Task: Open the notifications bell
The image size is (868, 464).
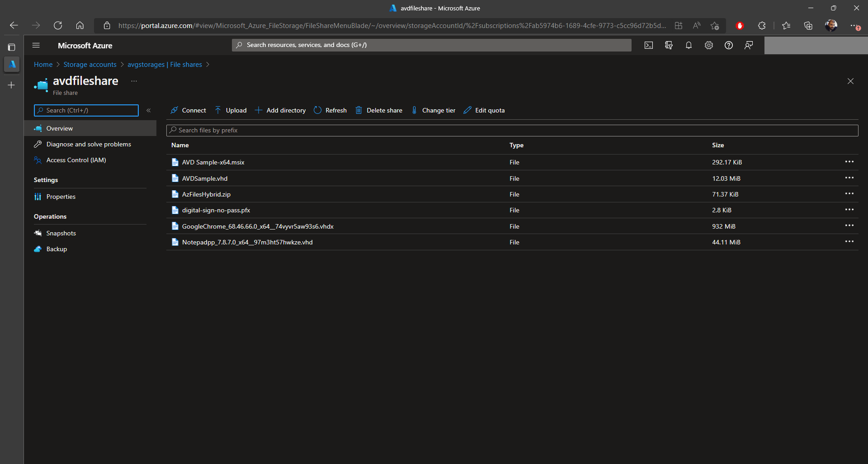Action: pos(689,45)
